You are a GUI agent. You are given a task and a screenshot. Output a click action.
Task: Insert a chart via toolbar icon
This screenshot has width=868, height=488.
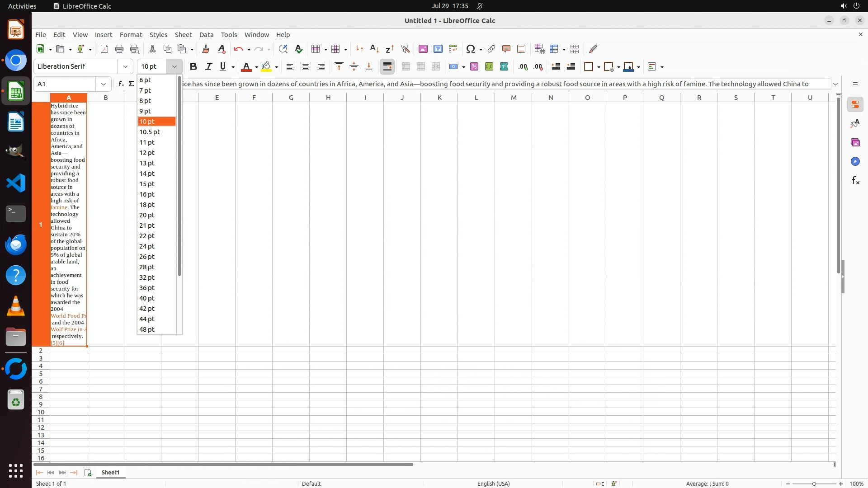(438, 49)
